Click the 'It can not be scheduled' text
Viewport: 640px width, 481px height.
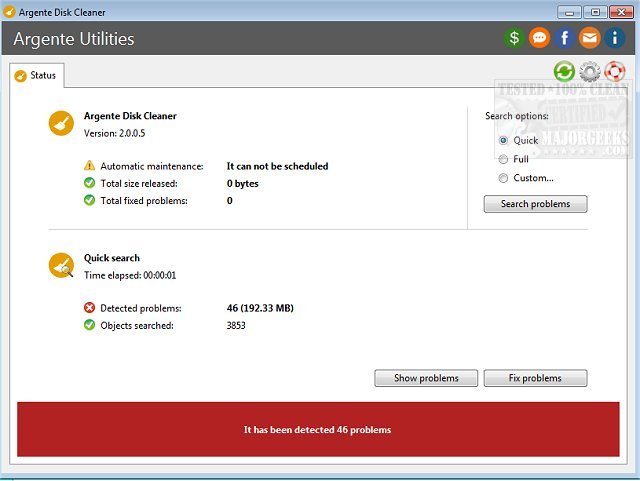(x=277, y=166)
